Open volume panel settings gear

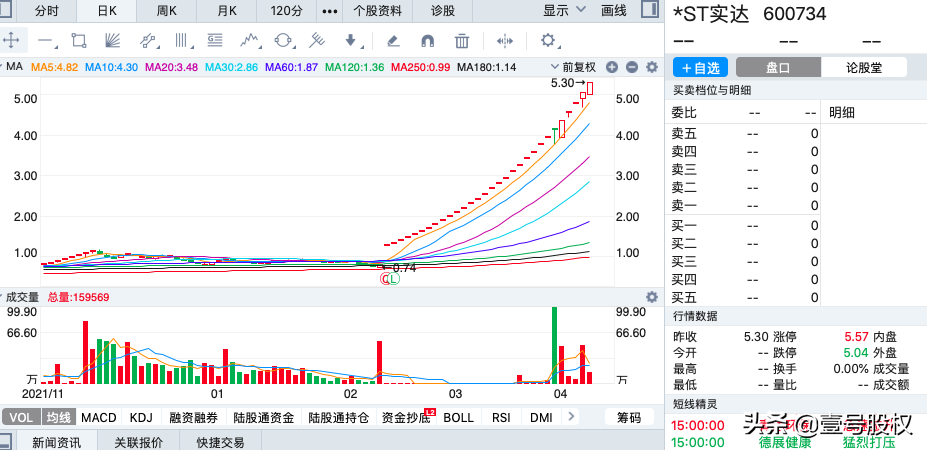click(x=651, y=297)
